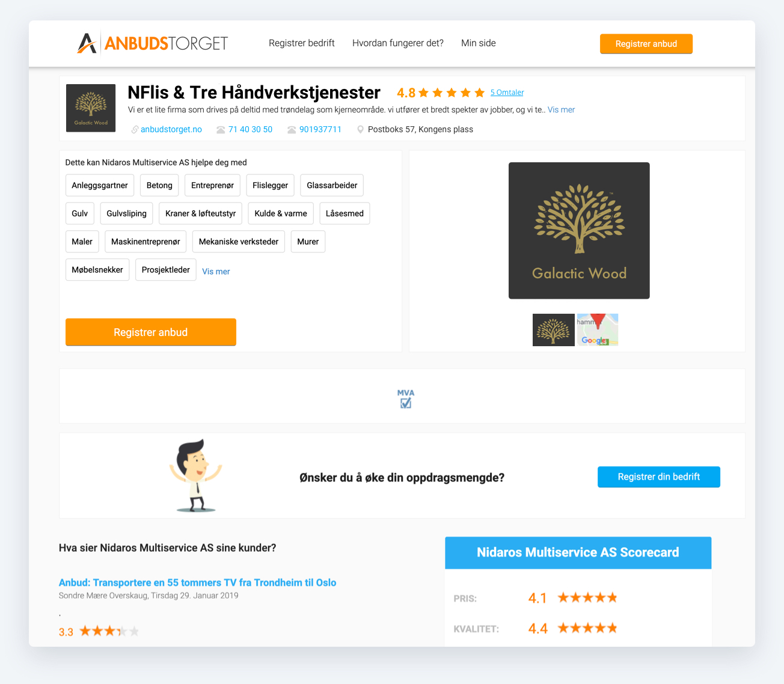Click the phone icon beside 901937711

292,130
